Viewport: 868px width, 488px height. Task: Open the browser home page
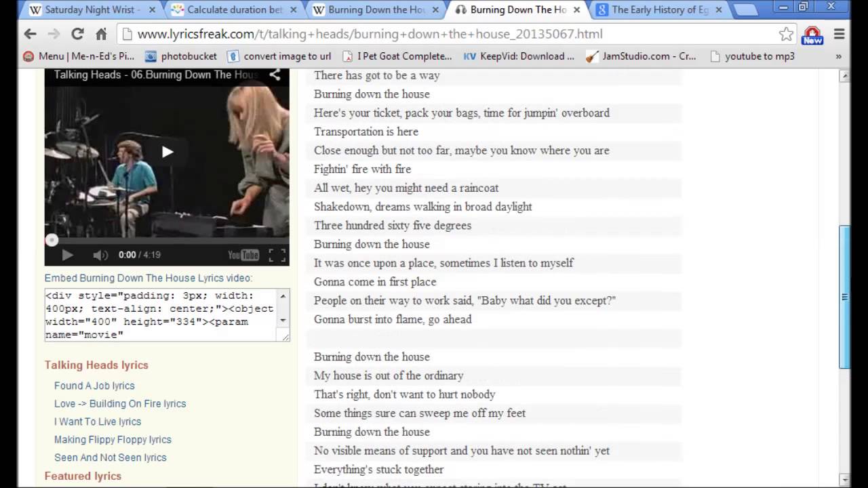tap(101, 34)
